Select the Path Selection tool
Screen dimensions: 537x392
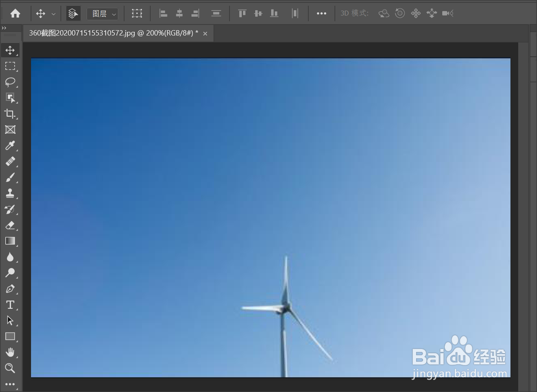pyautogui.click(x=10, y=321)
